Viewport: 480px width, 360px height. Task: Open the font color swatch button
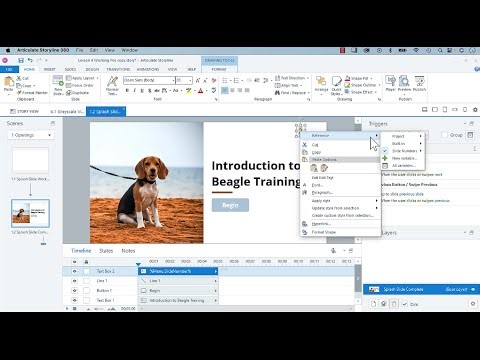tap(200, 91)
